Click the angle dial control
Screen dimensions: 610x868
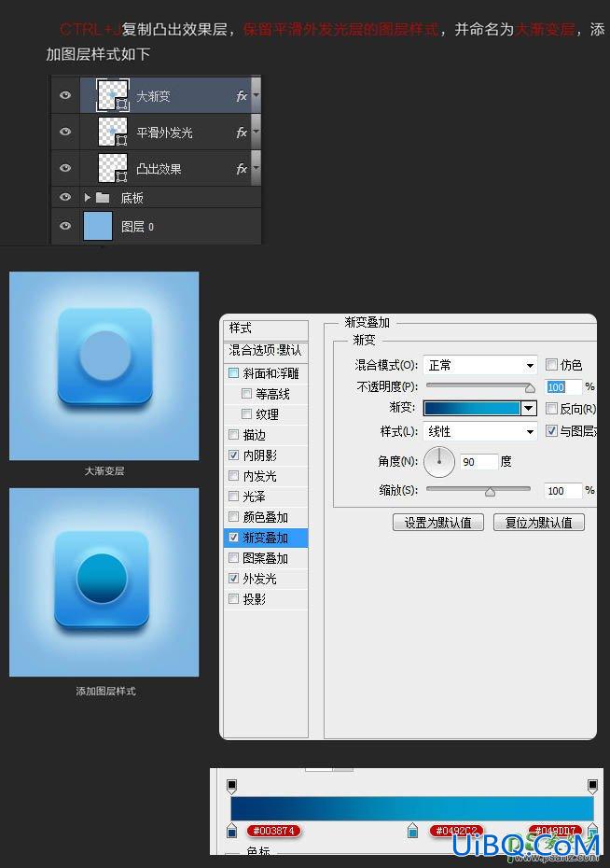coord(439,461)
